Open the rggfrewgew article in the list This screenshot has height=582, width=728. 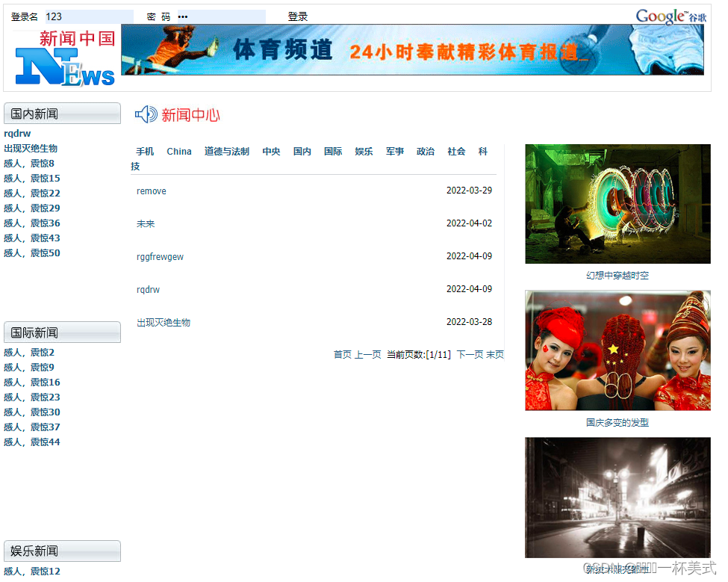[161, 257]
